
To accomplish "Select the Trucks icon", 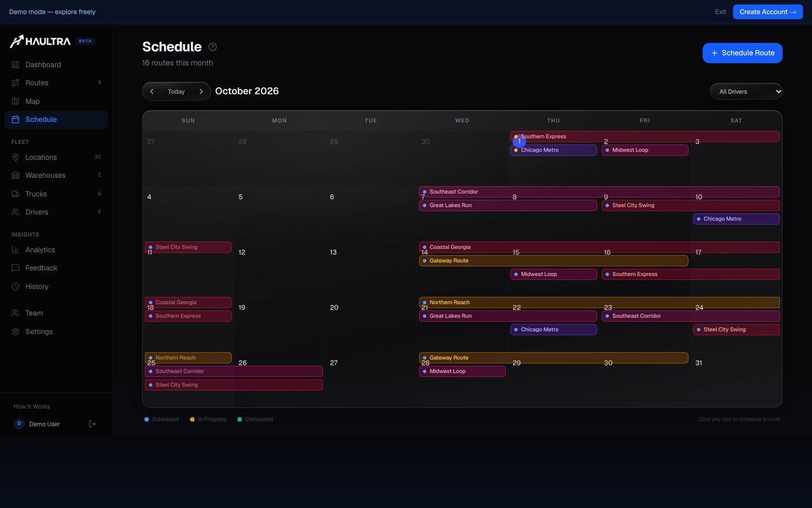I will (x=16, y=194).
